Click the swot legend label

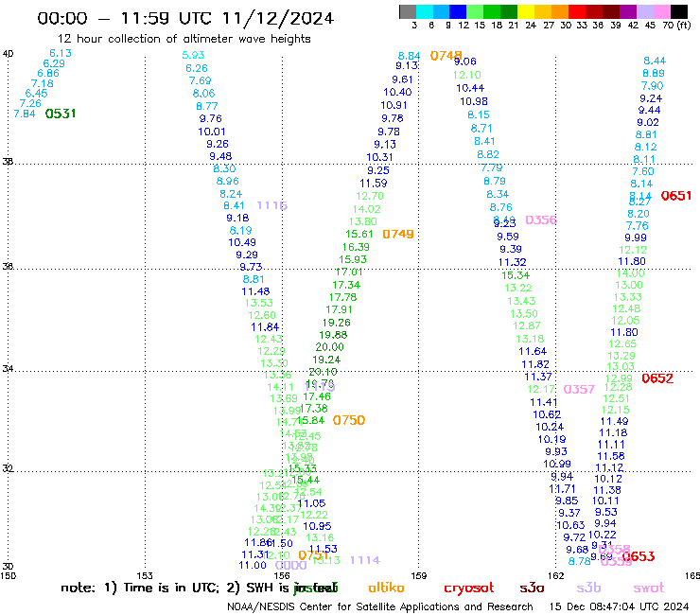coord(649,588)
